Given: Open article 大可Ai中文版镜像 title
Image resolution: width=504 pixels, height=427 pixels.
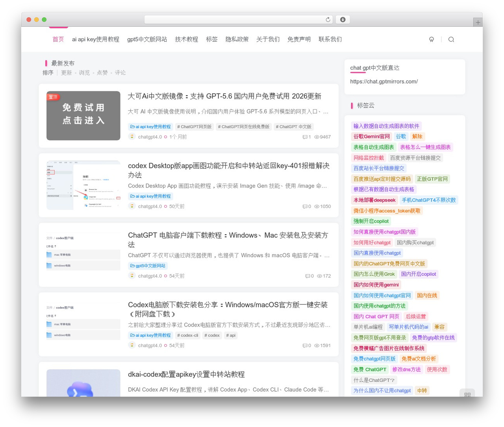Looking at the screenshot, I should [224, 96].
